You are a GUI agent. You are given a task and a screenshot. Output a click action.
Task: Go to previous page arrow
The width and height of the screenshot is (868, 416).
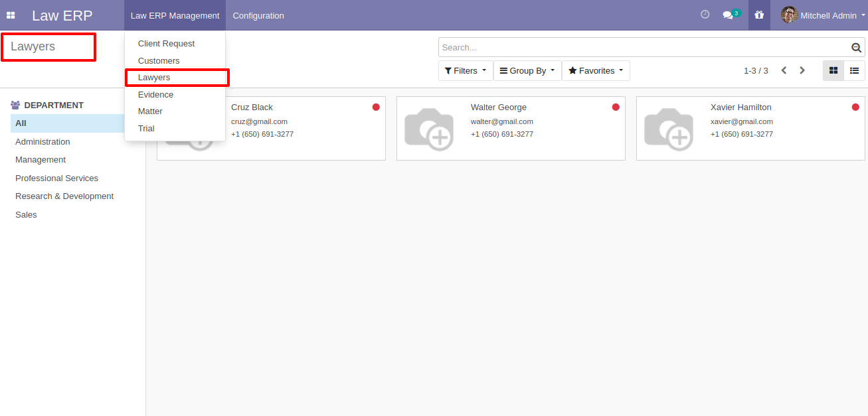pyautogui.click(x=784, y=70)
